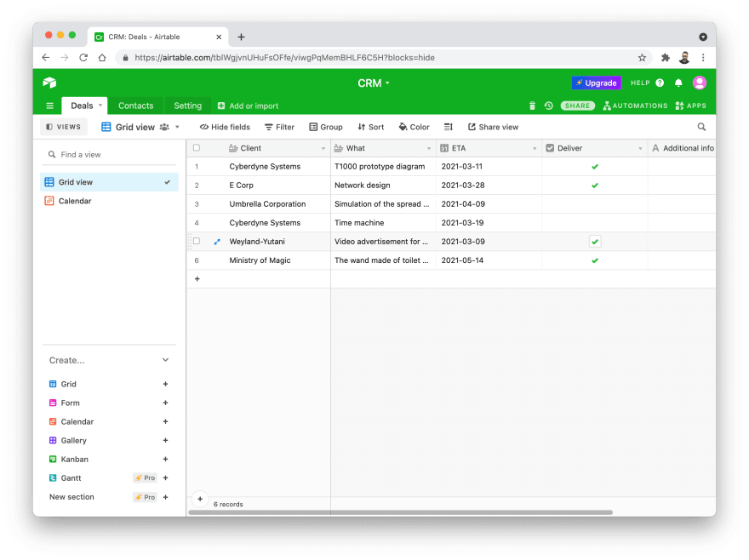
Task: Open Hide fields in toolbar
Action: point(225,127)
